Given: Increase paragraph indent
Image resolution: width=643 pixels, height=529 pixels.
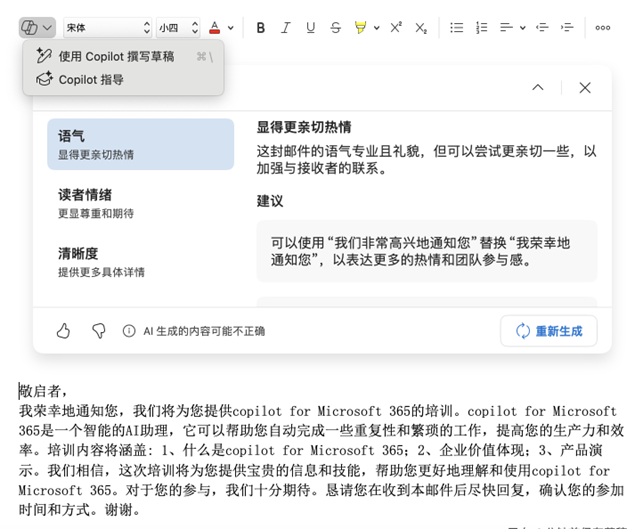Looking at the screenshot, I should (x=567, y=28).
